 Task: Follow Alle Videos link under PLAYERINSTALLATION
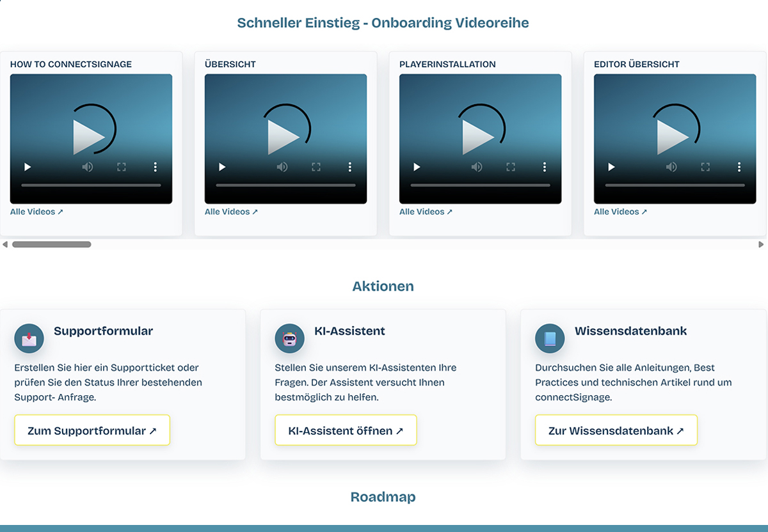(426, 212)
